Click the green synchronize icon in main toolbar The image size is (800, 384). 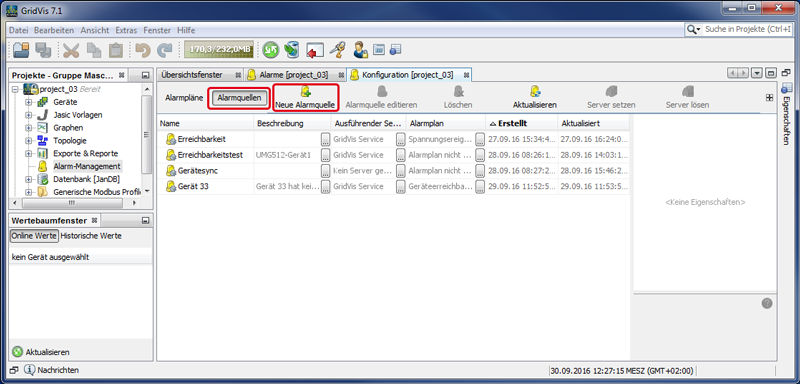point(271,49)
